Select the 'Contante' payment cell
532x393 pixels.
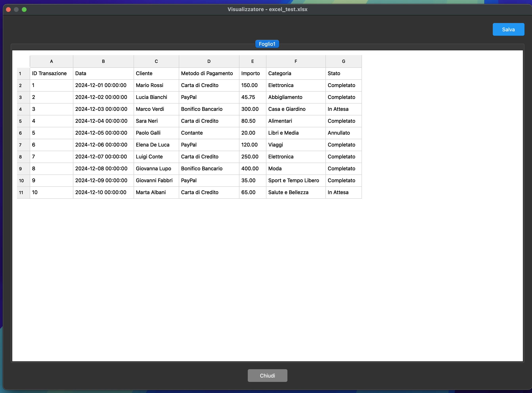tap(209, 133)
